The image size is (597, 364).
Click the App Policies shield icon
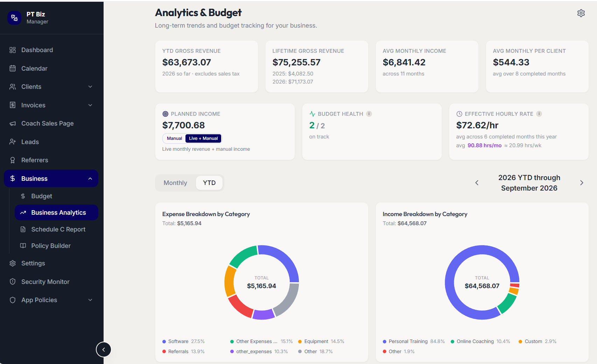pos(13,300)
